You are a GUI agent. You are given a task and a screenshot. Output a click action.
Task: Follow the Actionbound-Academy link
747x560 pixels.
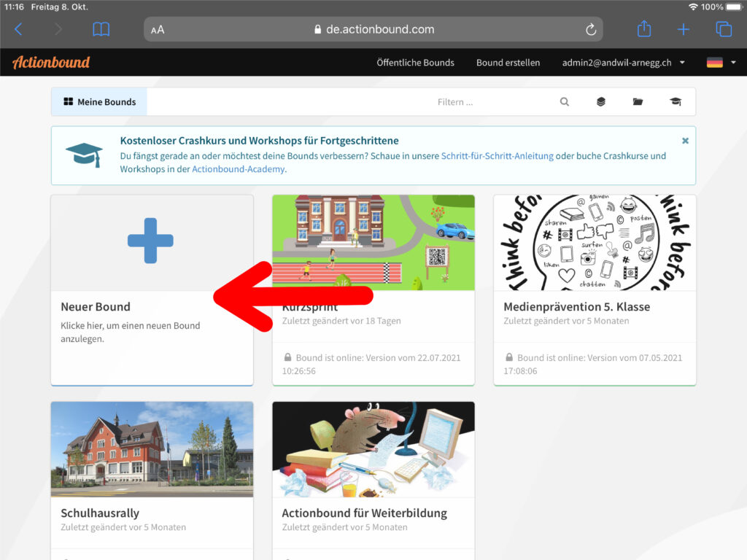[238, 169]
